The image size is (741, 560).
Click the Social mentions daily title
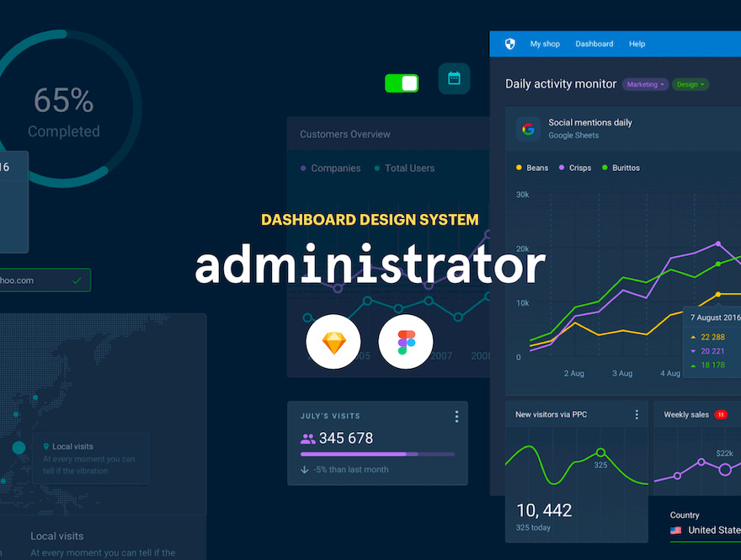click(590, 122)
